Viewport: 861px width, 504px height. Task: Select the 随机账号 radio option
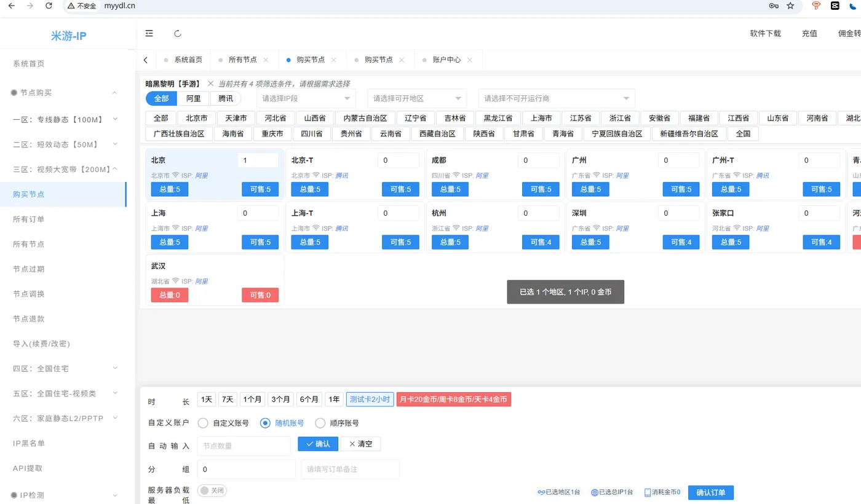point(265,423)
